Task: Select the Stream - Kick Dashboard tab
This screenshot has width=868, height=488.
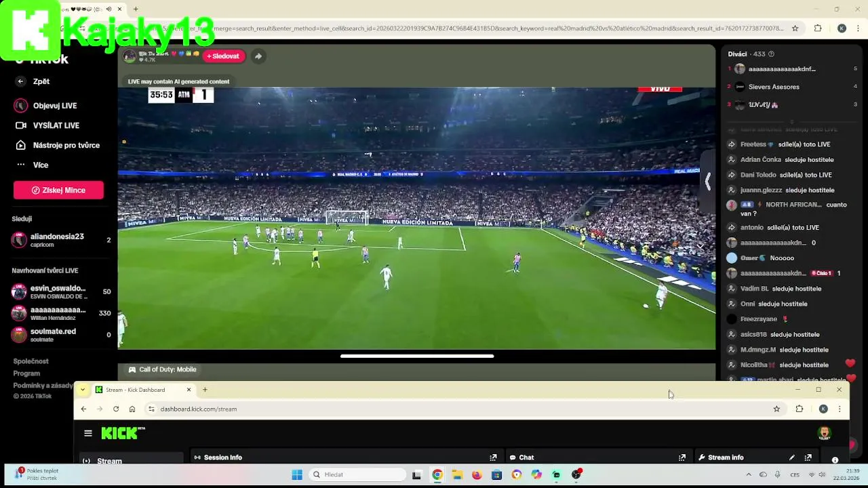Action: [143, 390]
